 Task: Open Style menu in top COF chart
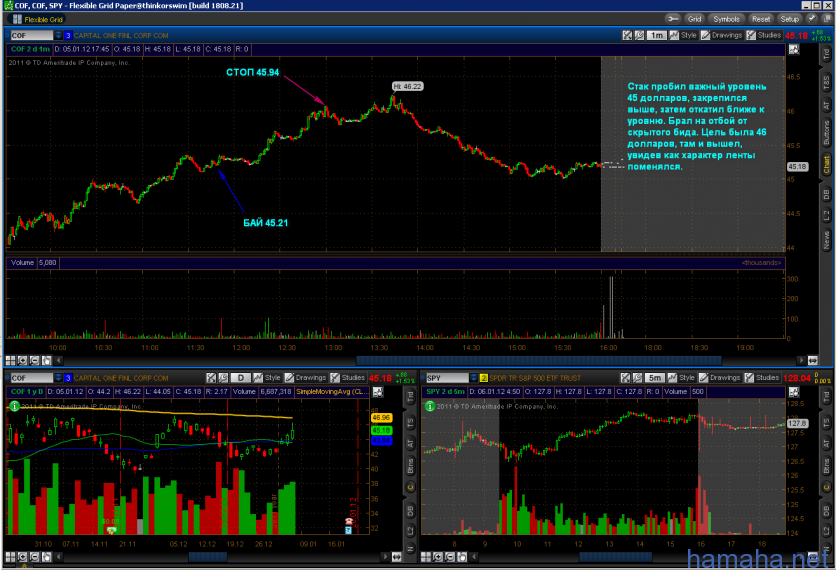(x=683, y=35)
